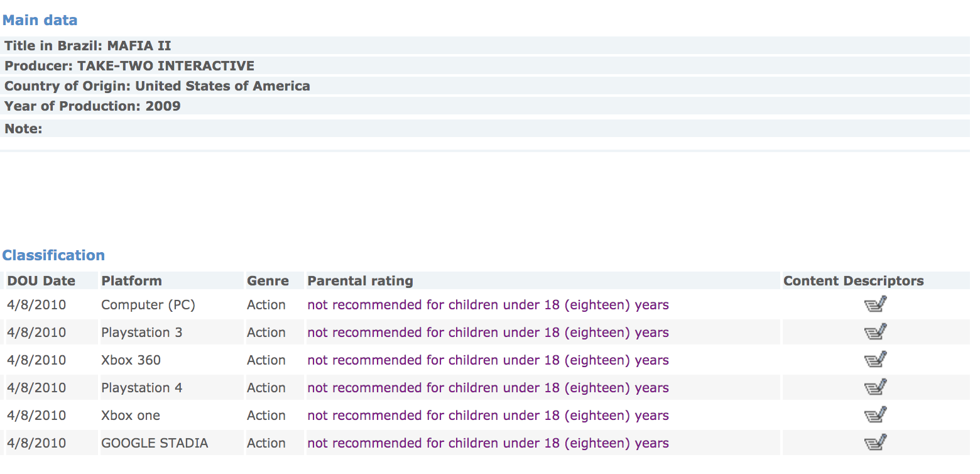The image size is (980, 474).
Task: Open content descriptors icon for Xbox 360
Action: pos(875,360)
